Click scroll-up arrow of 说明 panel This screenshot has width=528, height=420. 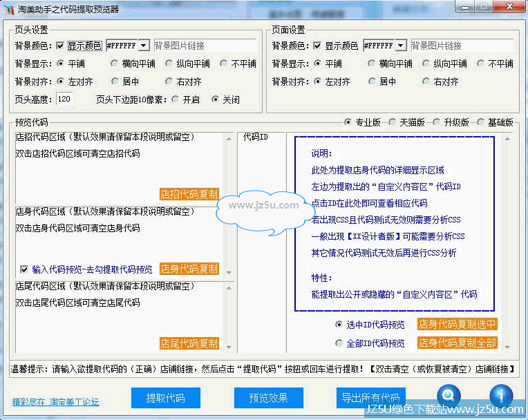coord(507,139)
